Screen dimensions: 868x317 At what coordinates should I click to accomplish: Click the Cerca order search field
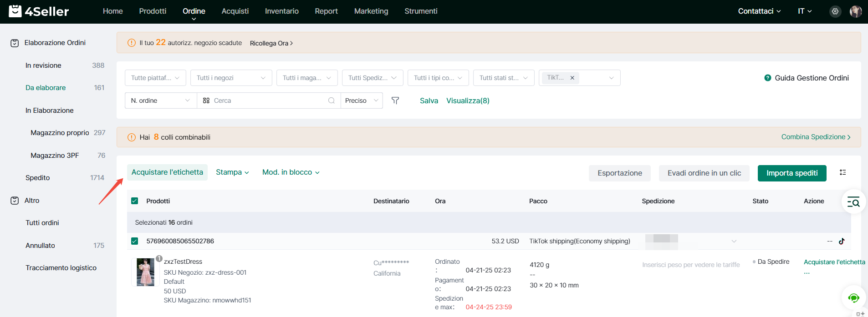269,101
